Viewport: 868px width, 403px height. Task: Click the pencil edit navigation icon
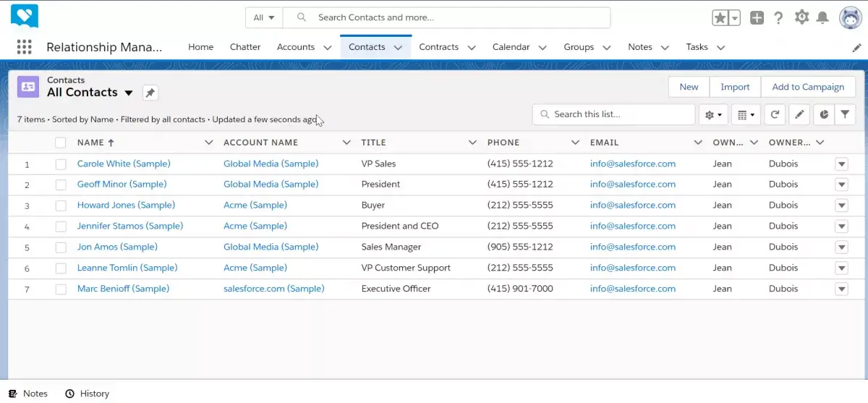[x=856, y=47]
